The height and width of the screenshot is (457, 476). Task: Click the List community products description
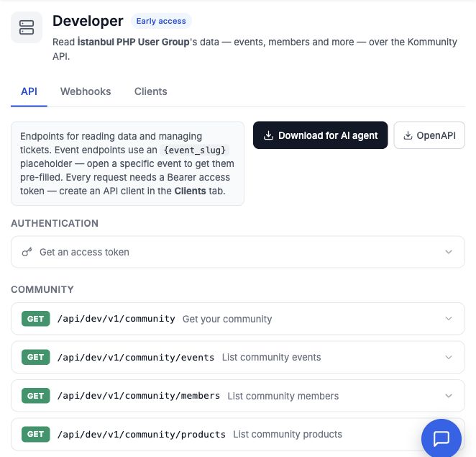[288, 434]
